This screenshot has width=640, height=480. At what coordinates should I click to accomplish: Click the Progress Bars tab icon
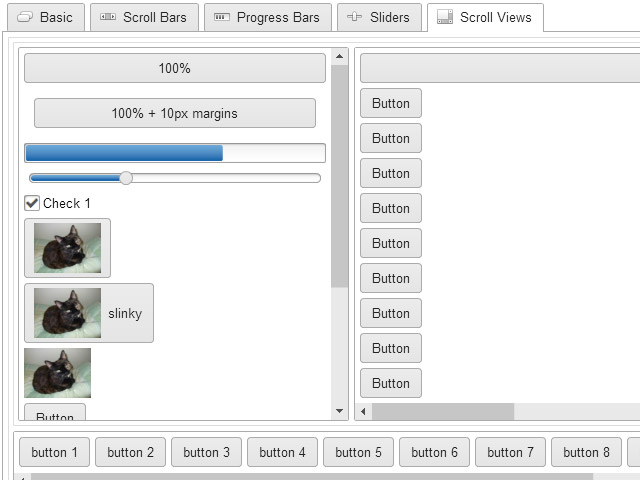(222, 17)
